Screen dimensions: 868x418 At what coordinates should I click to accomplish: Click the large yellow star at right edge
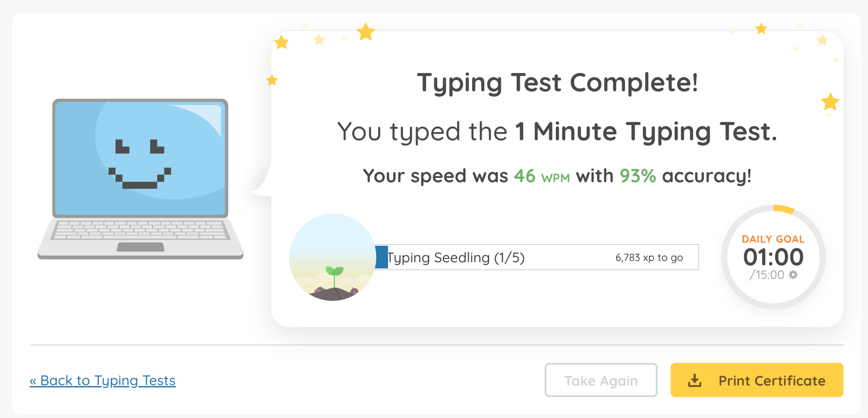point(830,102)
